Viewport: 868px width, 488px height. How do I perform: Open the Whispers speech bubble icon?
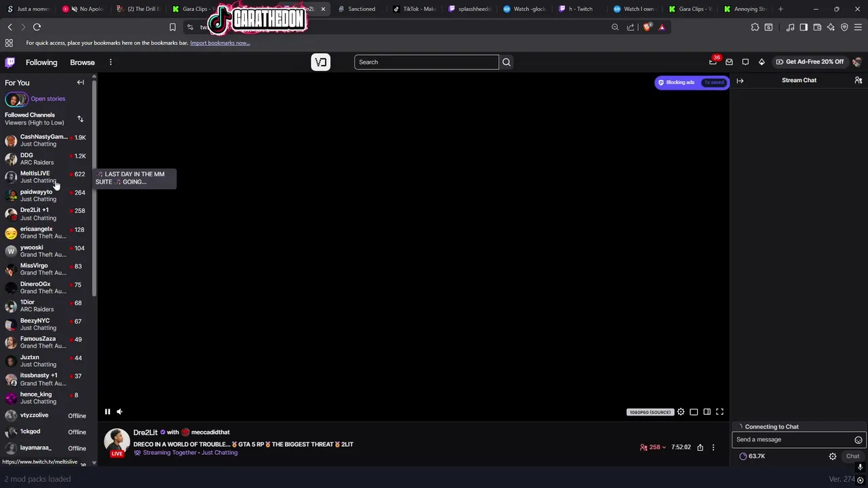coord(745,62)
